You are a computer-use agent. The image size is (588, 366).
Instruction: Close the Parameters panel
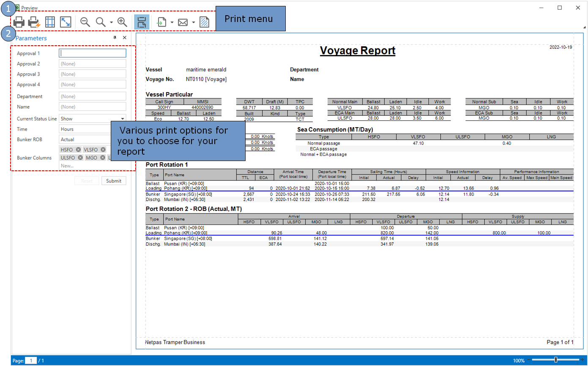tap(125, 38)
